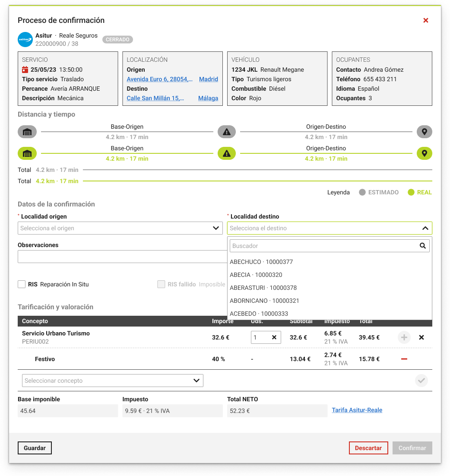Open the Málaga destination city link
The image size is (450, 476).
point(208,98)
